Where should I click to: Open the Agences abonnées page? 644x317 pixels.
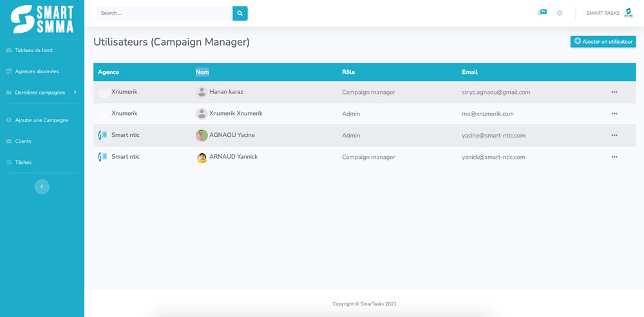pyautogui.click(x=37, y=71)
